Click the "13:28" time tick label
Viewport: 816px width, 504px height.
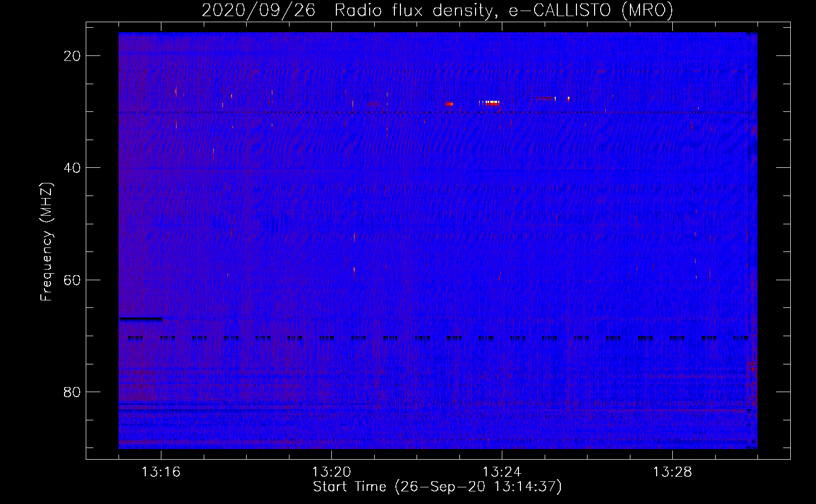pos(672,472)
